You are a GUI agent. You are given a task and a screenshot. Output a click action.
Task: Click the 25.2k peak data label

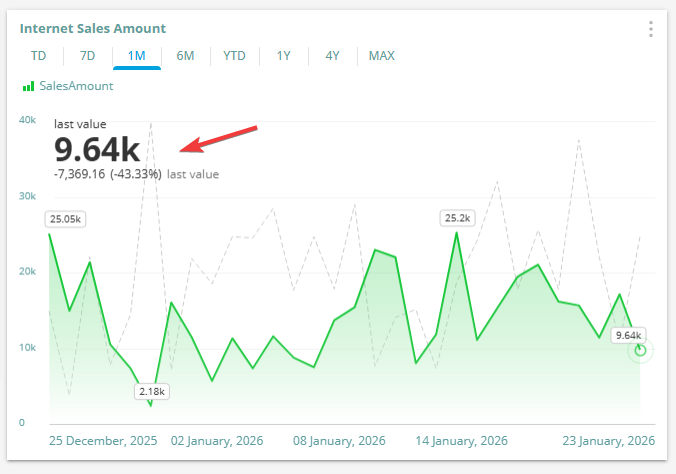pyautogui.click(x=457, y=217)
